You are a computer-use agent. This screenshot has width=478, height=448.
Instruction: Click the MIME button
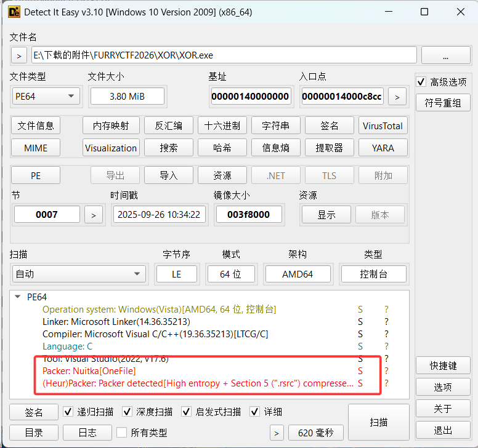tap(36, 148)
